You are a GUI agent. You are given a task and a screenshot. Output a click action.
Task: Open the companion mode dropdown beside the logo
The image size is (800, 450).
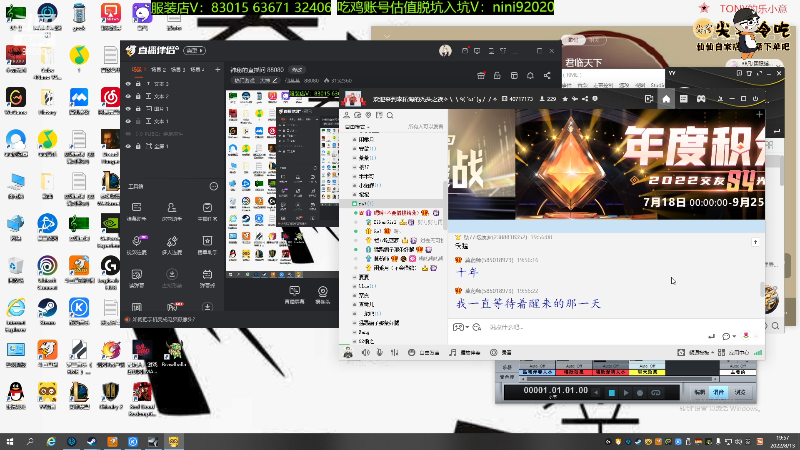click(x=195, y=51)
